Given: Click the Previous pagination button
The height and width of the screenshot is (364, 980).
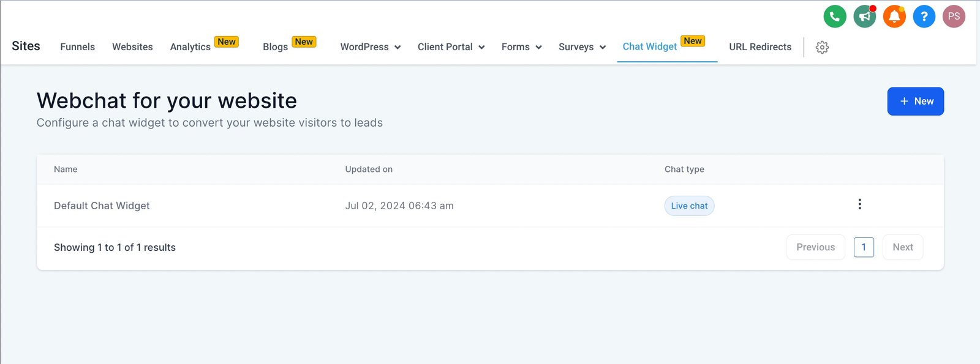Looking at the screenshot, I should (815, 247).
